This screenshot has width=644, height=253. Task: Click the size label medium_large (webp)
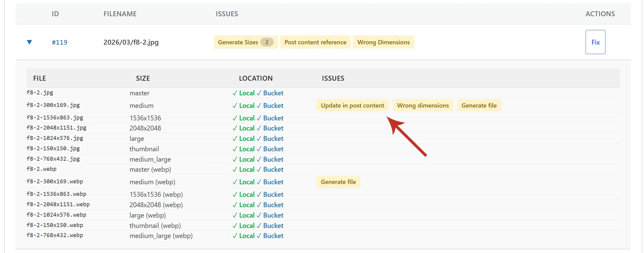pos(161,236)
